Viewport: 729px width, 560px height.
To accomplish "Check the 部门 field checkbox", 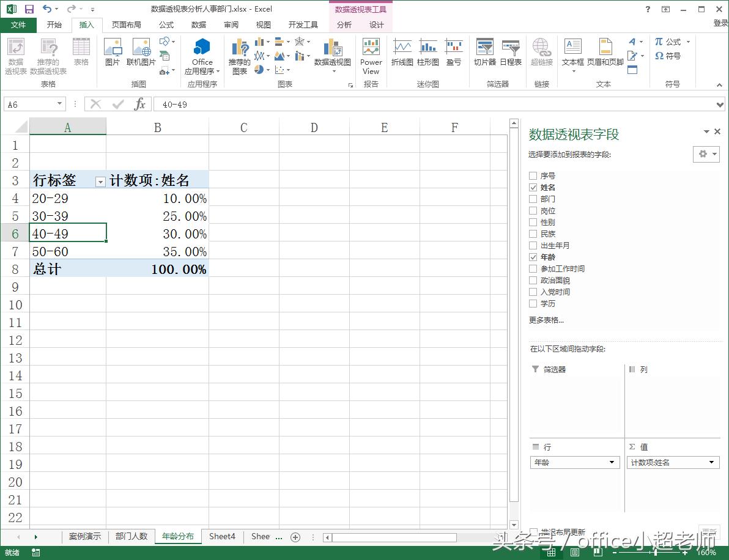I will [532, 199].
